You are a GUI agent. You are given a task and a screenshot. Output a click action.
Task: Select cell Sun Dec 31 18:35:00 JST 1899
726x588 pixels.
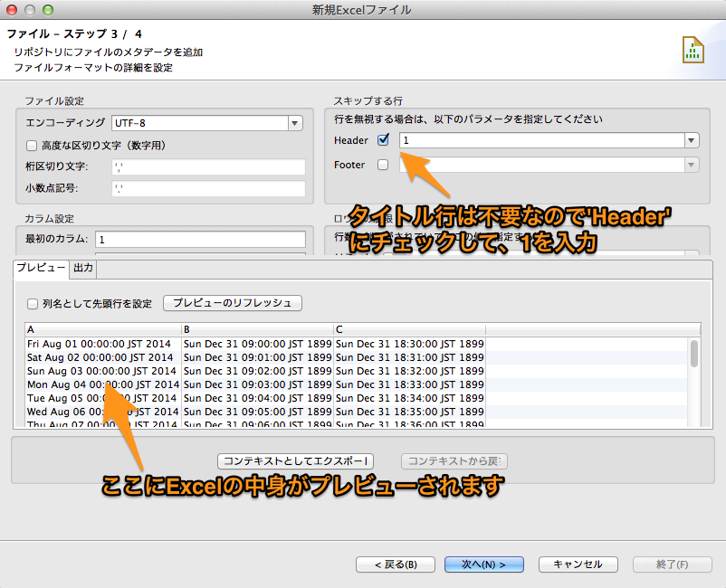click(x=410, y=412)
